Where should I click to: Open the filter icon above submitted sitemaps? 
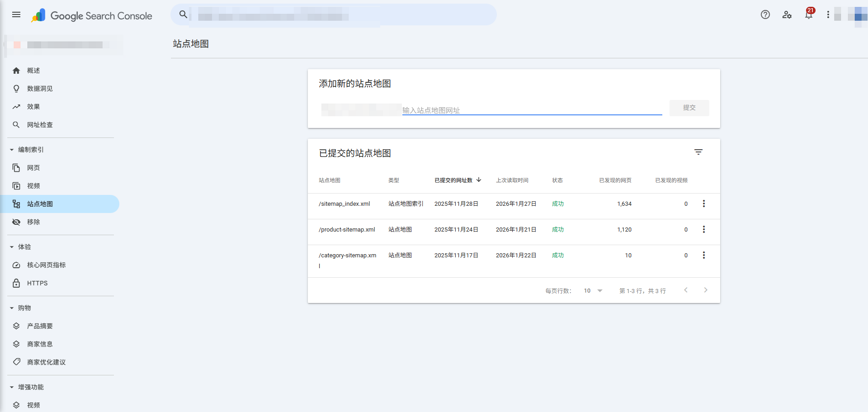coord(699,152)
